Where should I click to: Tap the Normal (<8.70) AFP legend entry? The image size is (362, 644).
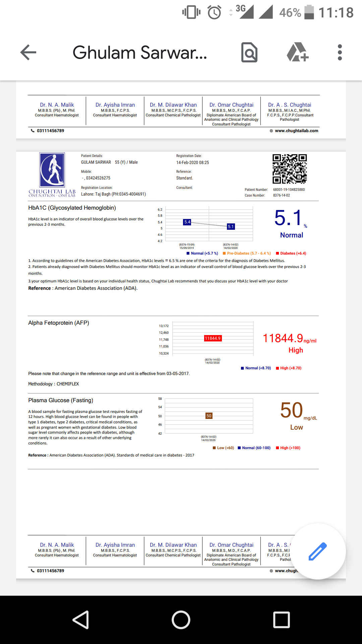click(x=256, y=368)
